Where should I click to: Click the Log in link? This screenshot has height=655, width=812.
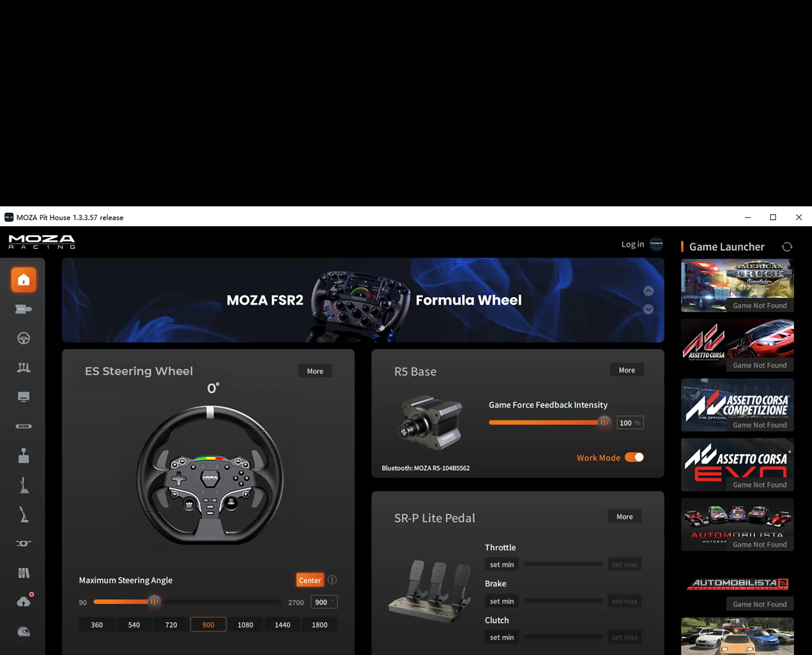point(633,244)
